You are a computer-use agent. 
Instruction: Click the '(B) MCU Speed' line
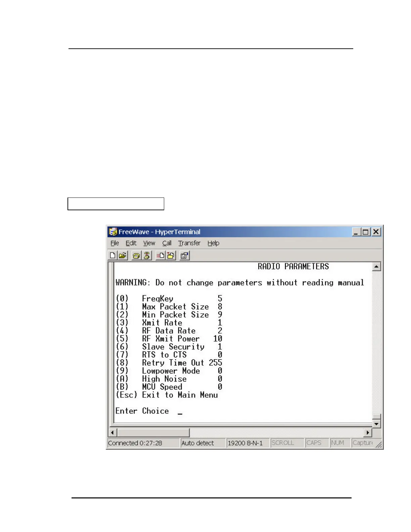click(169, 387)
